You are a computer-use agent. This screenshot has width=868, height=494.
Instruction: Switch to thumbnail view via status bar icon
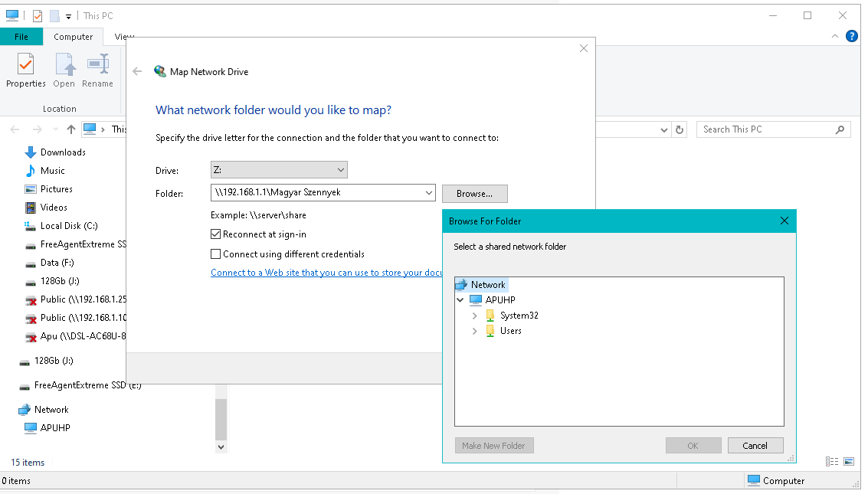pyautogui.click(x=849, y=461)
